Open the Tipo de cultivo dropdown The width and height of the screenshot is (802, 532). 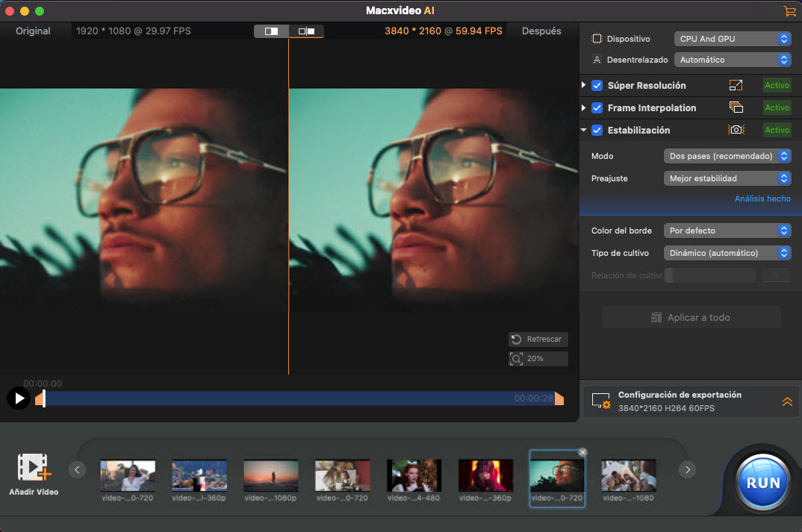726,253
